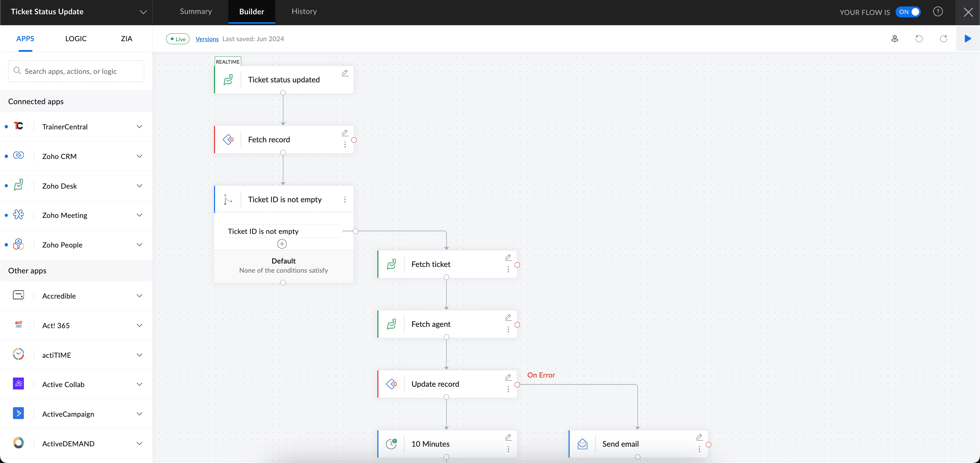
Task: Click the undo arrow icon
Action: point(919,38)
